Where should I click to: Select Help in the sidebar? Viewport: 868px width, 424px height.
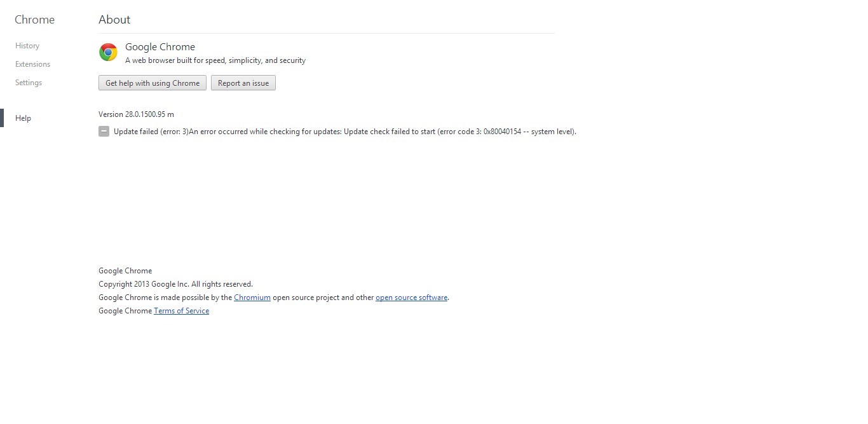pyautogui.click(x=23, y=118)
